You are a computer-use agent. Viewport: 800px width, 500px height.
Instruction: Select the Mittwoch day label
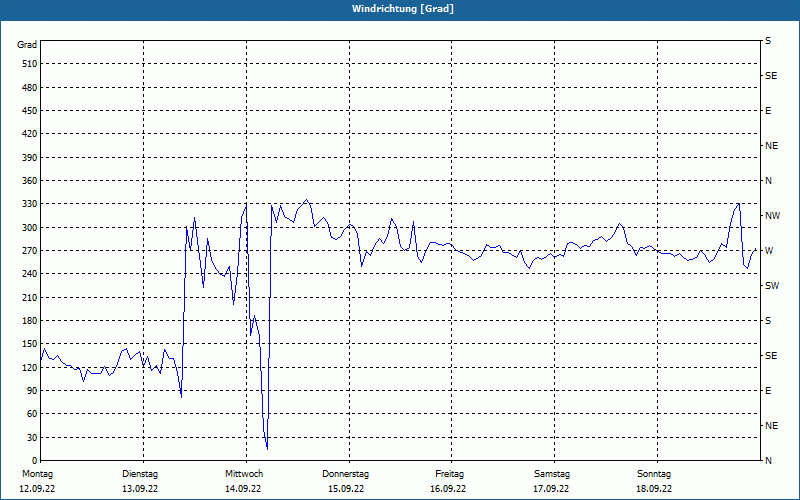pyautogui.click(x=244, y=474)
